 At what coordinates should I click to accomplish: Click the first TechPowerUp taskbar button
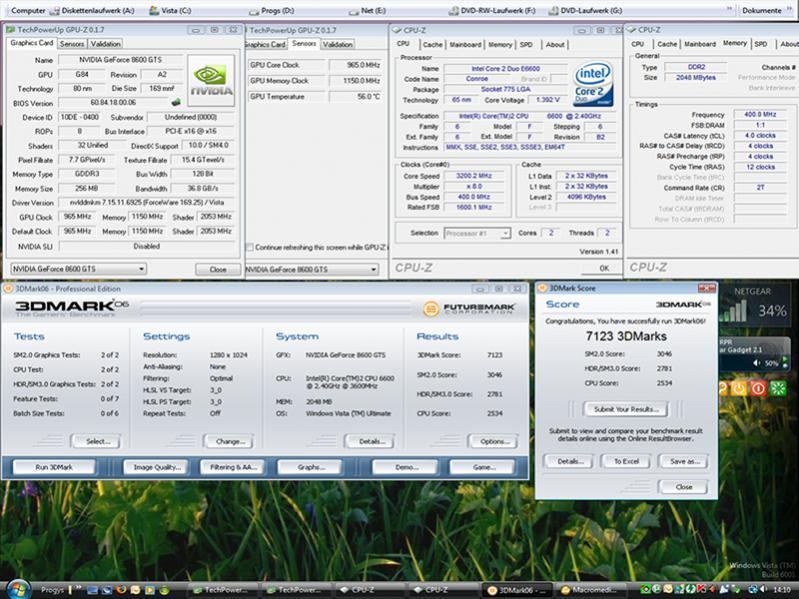(x=222, y=590)
